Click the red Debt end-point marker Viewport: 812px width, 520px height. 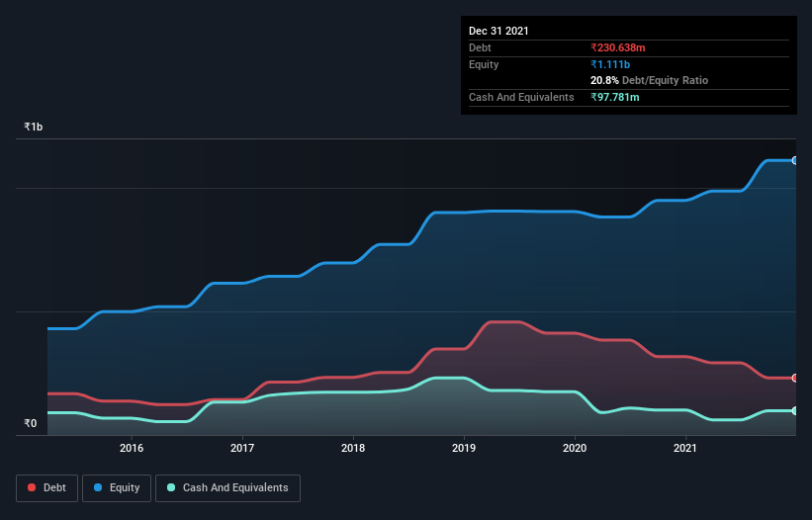pos(795,379)
